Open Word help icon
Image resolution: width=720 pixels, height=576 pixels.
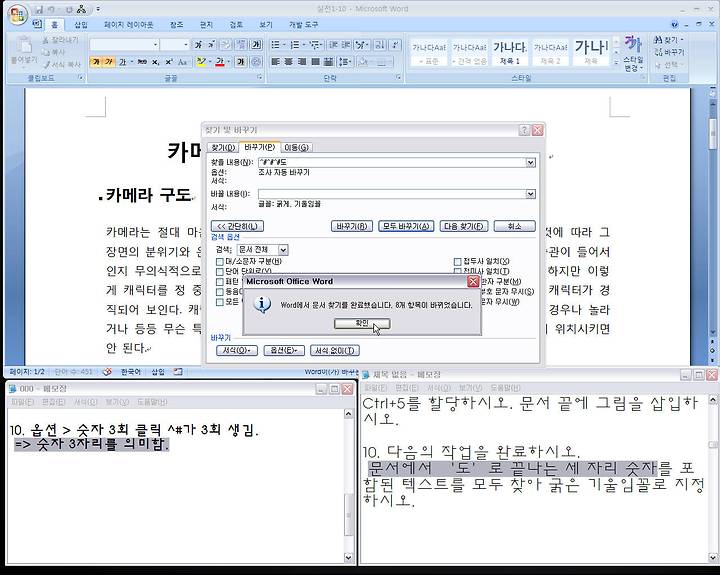pos(675,25)
